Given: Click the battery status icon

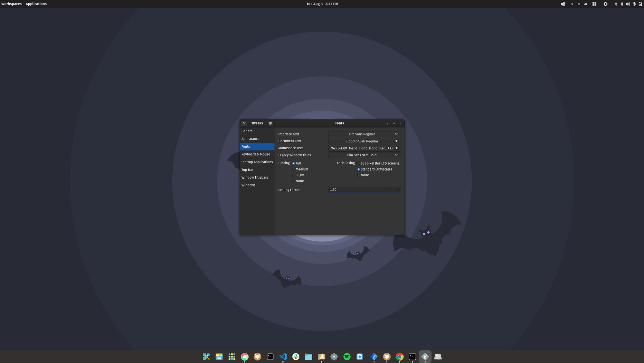Looking at the screenshot, I should pos(640,4).
